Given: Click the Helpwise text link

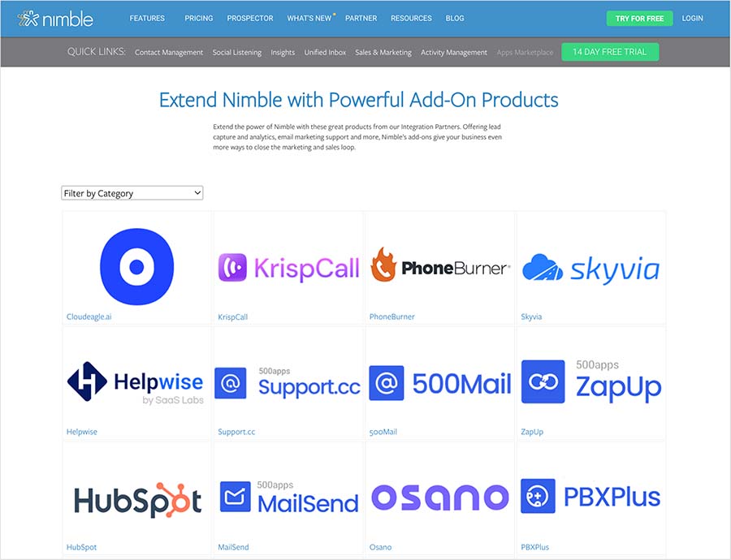Looking at the screenshot, I should 82,432.
